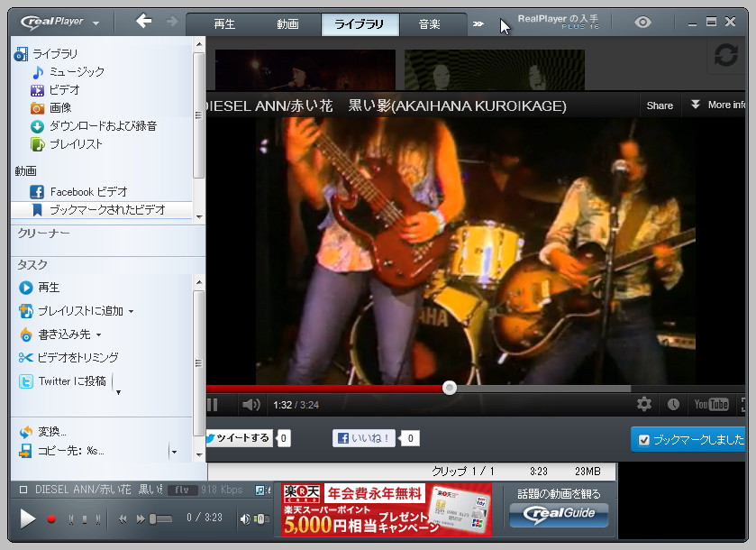The height and width of the screenshot is (550, 756).
Task: Switch to the 音楽 tab
Action: (x=432, y=24)
